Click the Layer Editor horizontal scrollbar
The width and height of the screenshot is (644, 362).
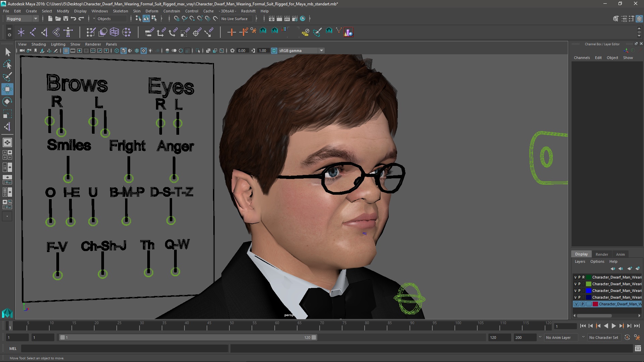click(x=594, y=315)
